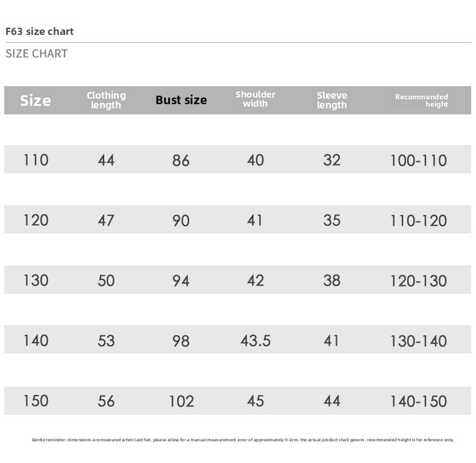The width and height of the screenshot is (476, 463).
Task: Click the 'Recommended height' column header
Action: pos(422,100)
